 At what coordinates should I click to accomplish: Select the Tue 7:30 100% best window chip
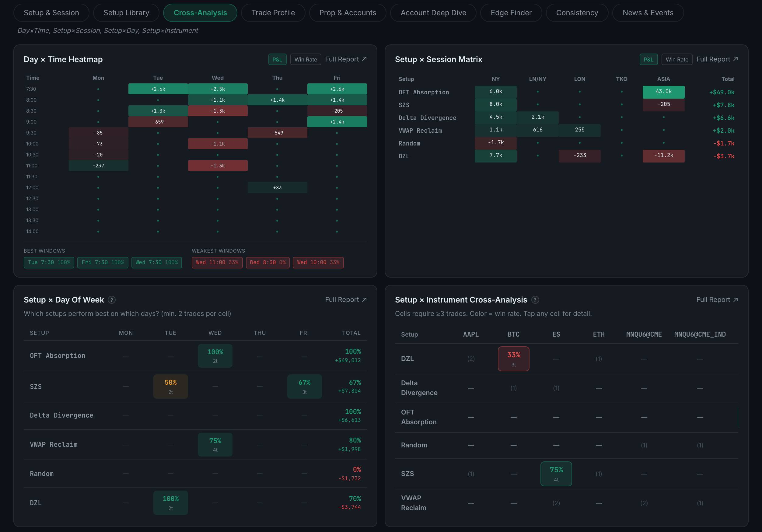[49, 263]
